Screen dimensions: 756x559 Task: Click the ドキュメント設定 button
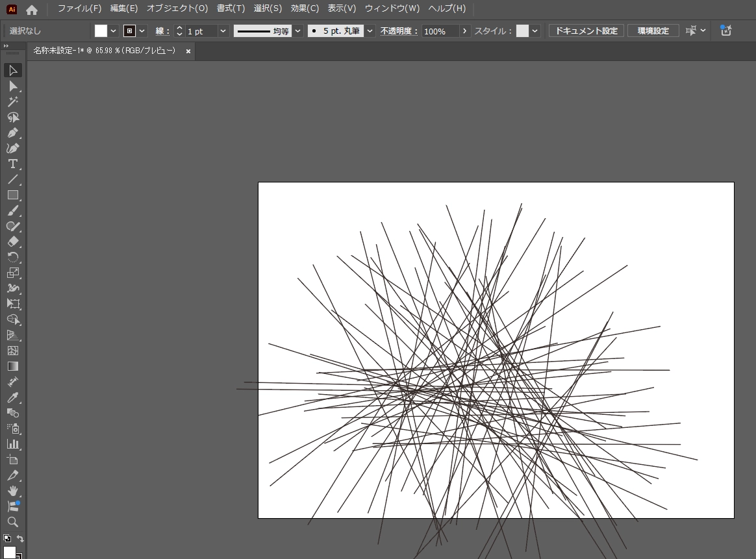(x=586, y=31)
